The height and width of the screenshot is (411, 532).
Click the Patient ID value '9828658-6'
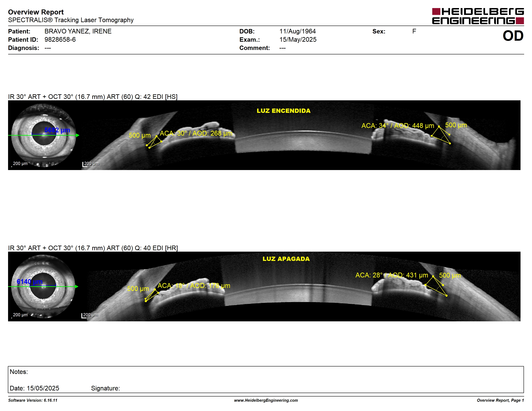coord(60,39)
